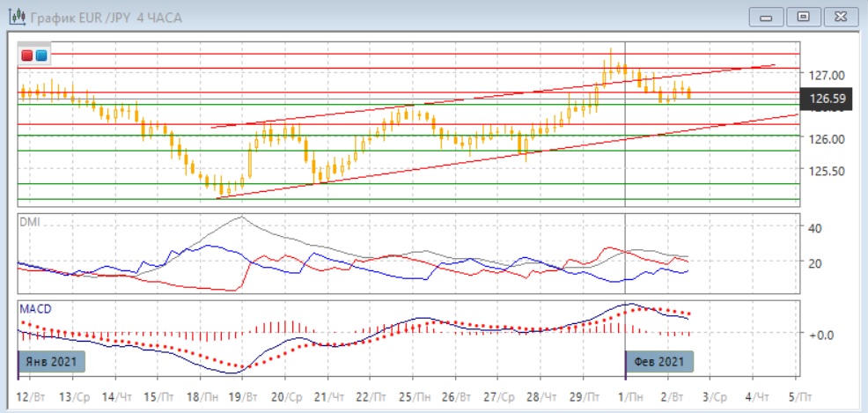
Task: Select date label 25/Пн on time axis
Action: (416, 397)
